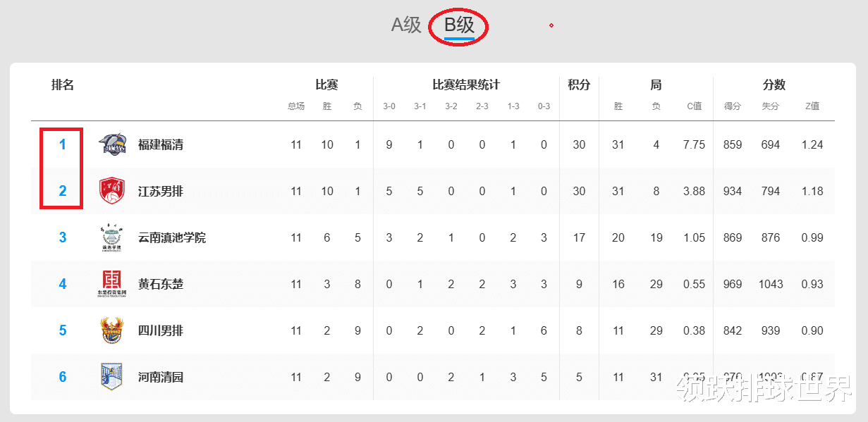The height and width of the screenshot is (422, 868).
Task: Click the 比赛结果统计 column header
Action: coord(466,85)
